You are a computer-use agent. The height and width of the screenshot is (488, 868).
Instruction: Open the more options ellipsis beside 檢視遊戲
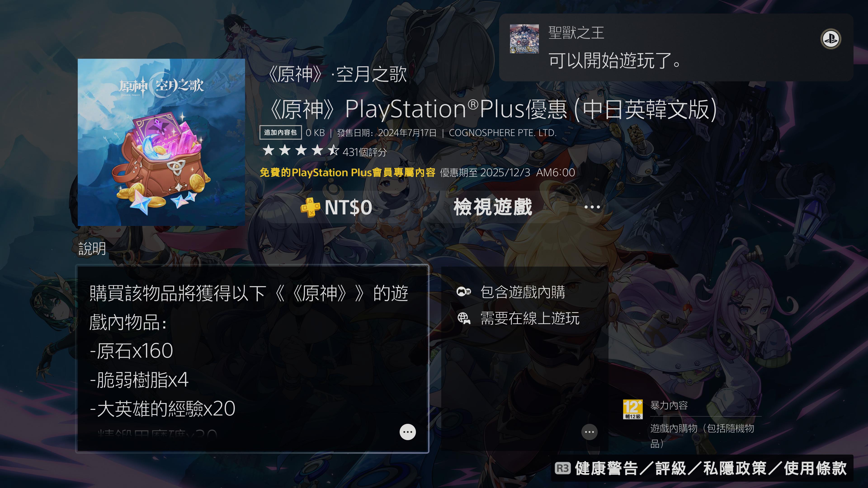coord(592,207)
